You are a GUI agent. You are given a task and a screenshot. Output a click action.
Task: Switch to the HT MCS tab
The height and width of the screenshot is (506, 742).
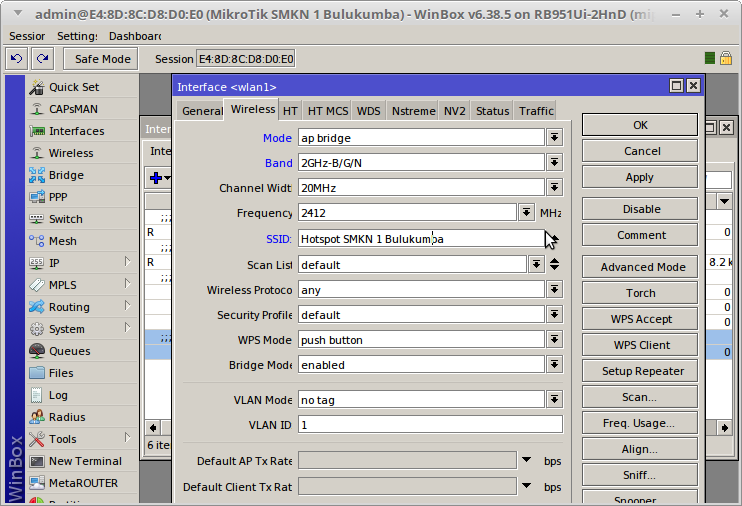pyautogui.click(x=327, y=111)
